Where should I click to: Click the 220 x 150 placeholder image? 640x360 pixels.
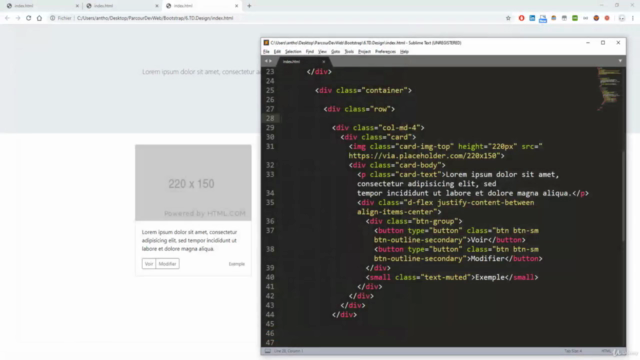click(193, 182)
